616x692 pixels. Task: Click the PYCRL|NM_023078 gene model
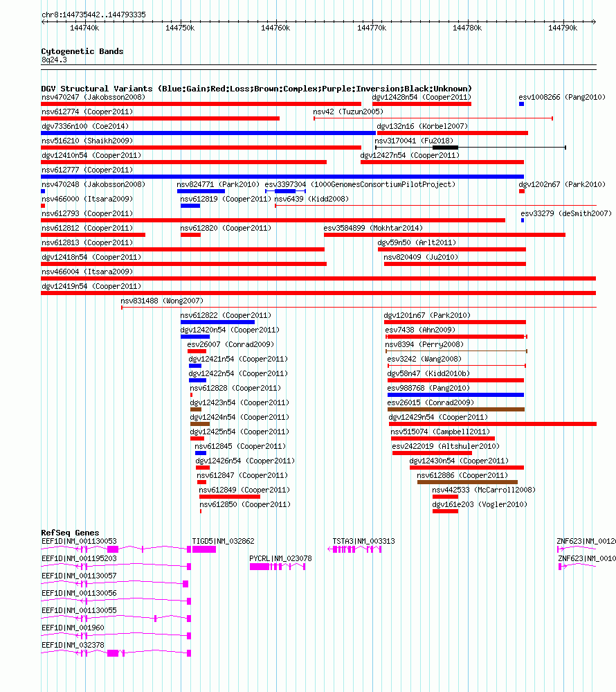pos(278,567)
